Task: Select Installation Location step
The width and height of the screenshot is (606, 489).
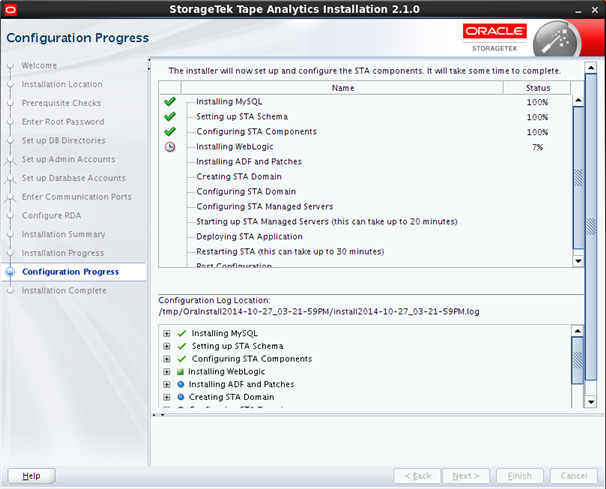Action: pyautogui.click(x=62, y=84)
